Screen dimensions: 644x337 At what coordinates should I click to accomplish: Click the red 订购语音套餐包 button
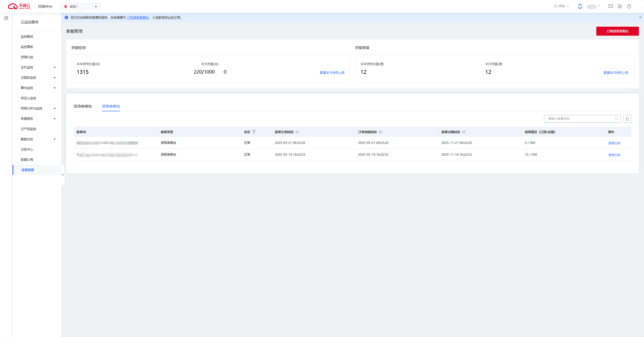pyautogui.click(x=617, y=31)
